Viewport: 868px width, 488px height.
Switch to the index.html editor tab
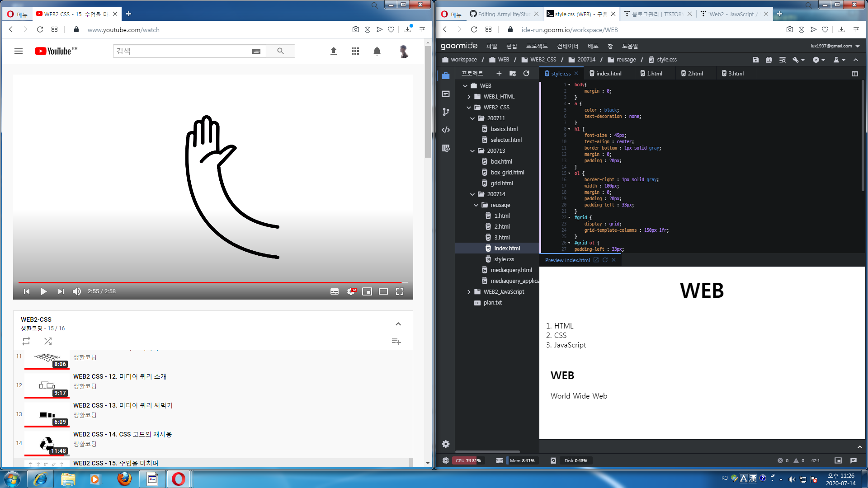pyautogui.click(x=608, y=74)
